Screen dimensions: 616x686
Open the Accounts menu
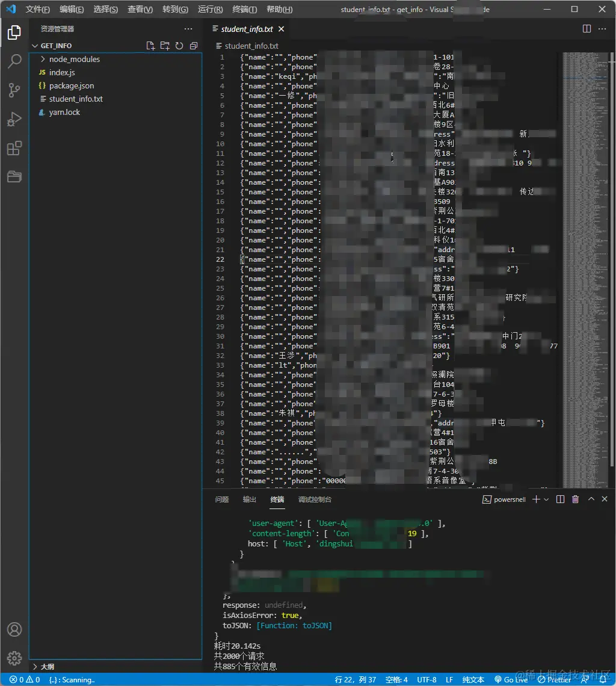pos(14,629)
